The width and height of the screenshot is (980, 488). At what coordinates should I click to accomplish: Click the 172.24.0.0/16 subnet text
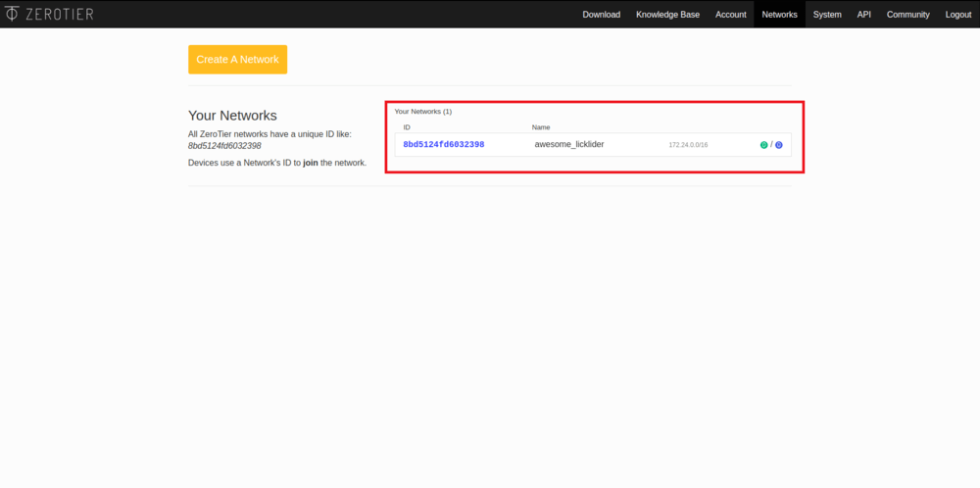(688, 145)
